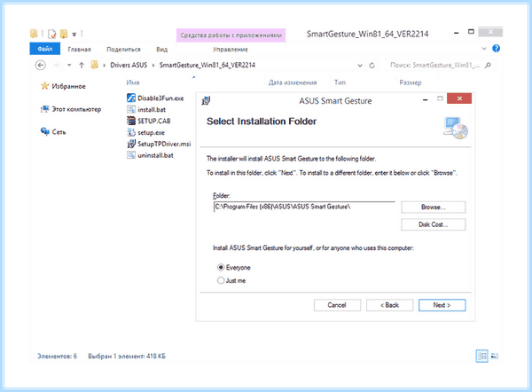The image size is (532, 392).
Task: Click the folder icon in address bar
Action: (x=95, y=65)
